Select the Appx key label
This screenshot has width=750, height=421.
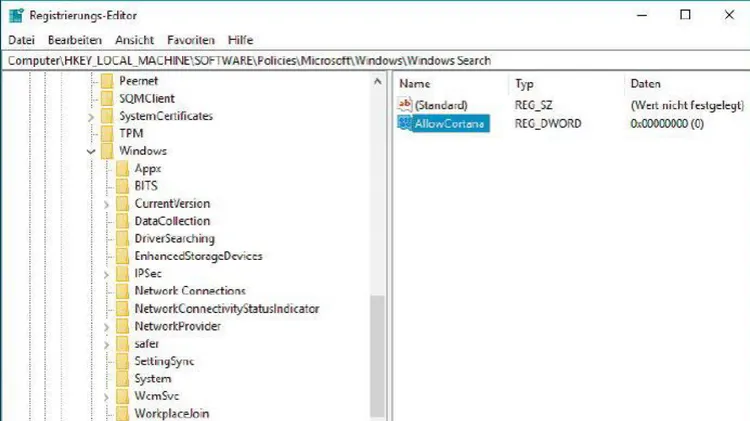tap(148, 168)
